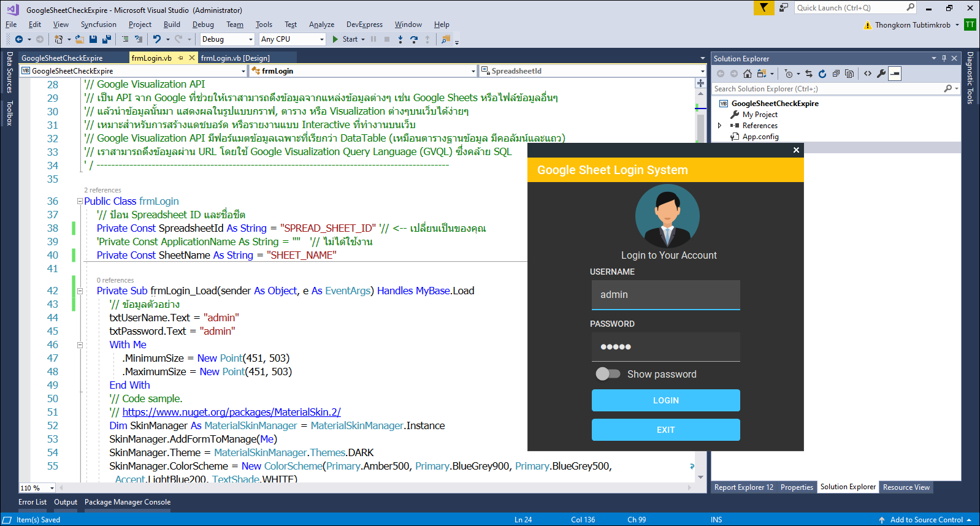Click the New Project toolbar icon
980x526 pixels.
[58, 39]
